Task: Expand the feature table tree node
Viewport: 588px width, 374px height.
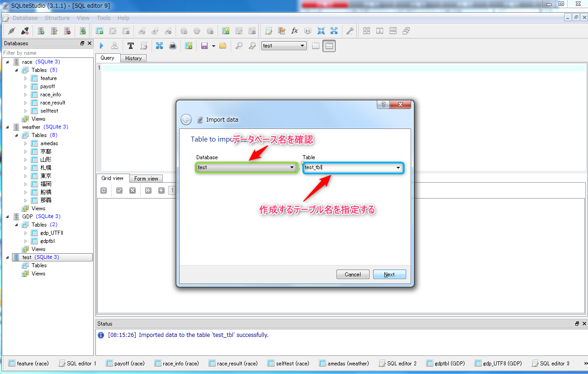Action: [x=26, y=78]
